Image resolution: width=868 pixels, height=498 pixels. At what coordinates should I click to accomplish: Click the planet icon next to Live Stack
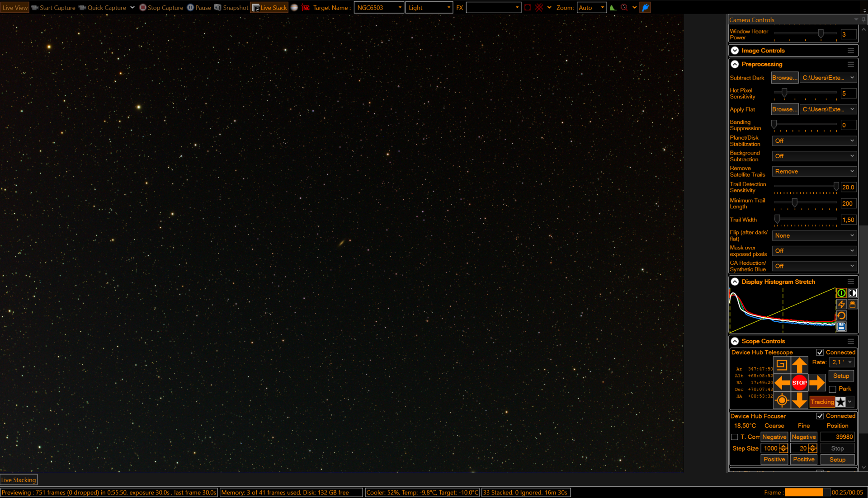294,8
